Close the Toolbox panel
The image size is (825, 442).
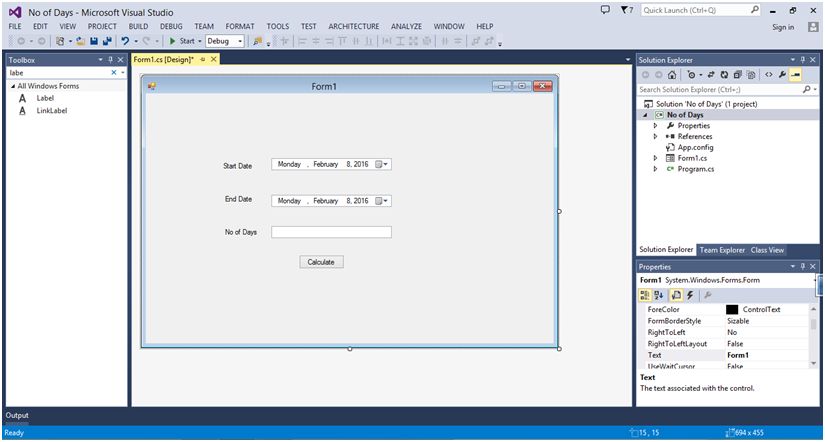(120, 60)
